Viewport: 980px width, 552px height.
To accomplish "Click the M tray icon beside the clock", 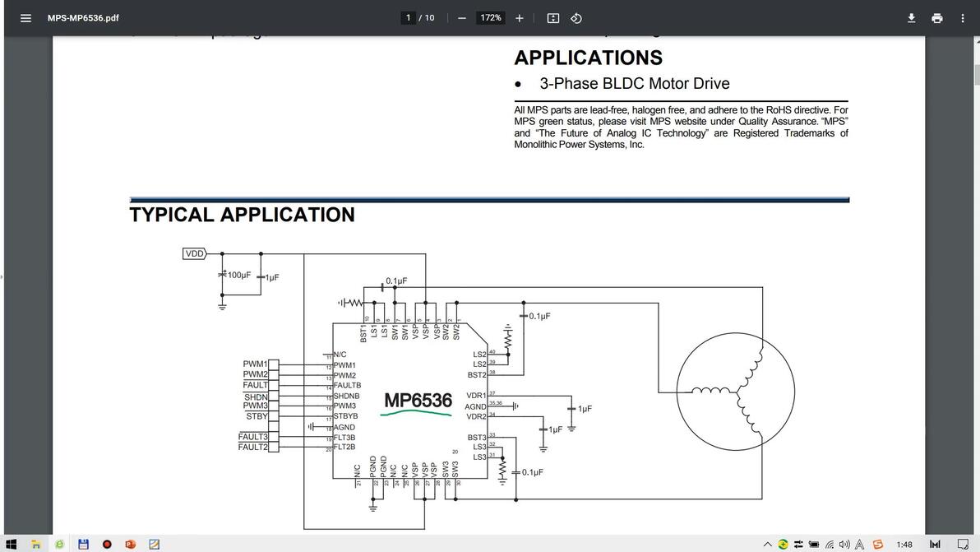I will [935, 545].
